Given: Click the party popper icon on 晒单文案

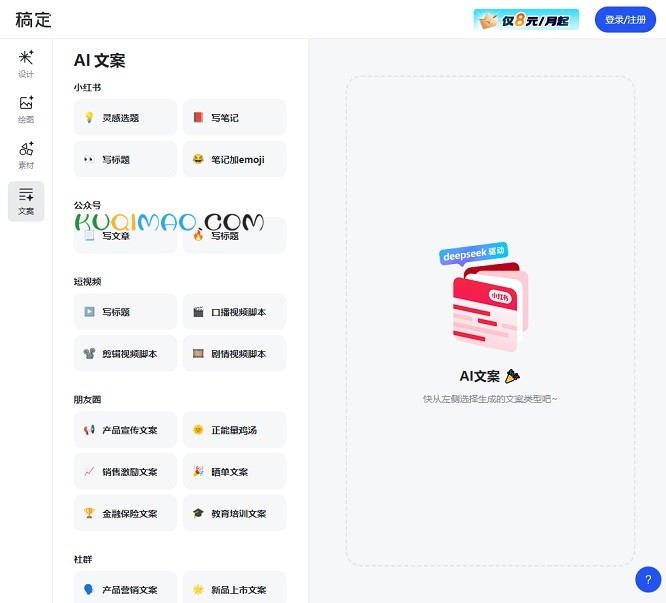Looking at the screenshot, I should 198,471.
